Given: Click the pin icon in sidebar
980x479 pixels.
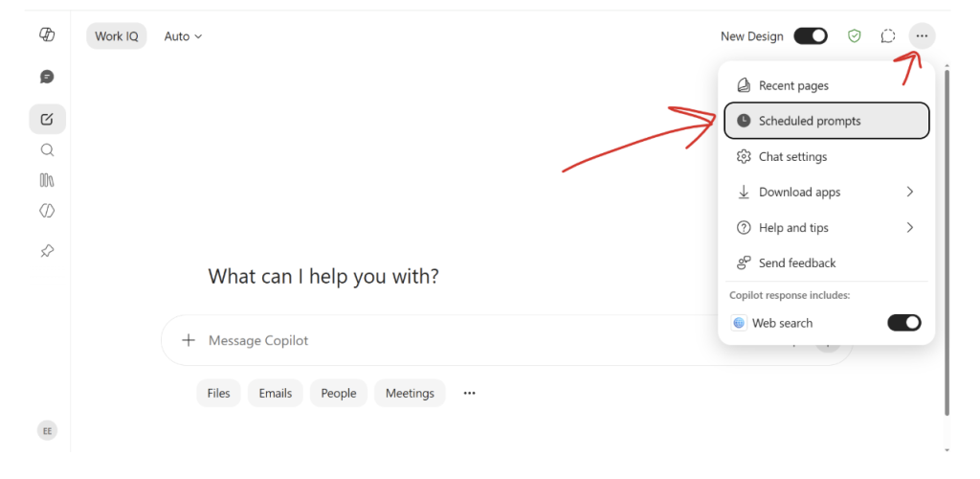Looking at the screenshot, I should coord(47,251).
